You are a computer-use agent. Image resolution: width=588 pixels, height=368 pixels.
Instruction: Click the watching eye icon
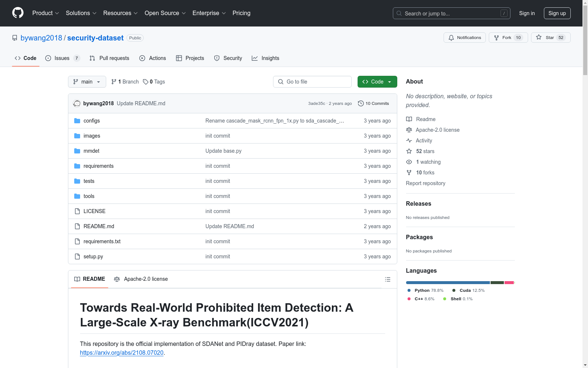[x=409, y=162]
